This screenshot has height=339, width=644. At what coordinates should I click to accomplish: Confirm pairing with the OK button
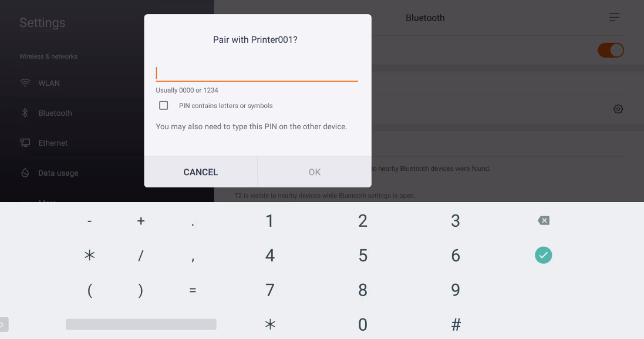[315, 172]
